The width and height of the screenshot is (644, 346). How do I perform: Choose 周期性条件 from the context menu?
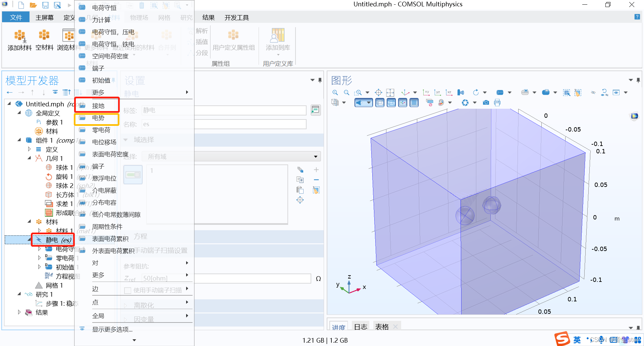(x=107, y=227)
